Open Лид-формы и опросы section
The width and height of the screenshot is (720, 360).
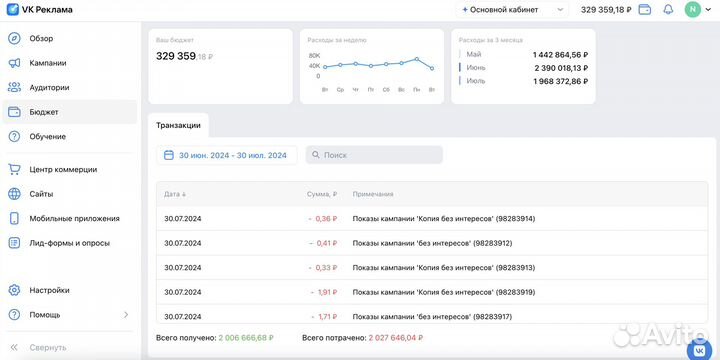click(x=70, y=243)
